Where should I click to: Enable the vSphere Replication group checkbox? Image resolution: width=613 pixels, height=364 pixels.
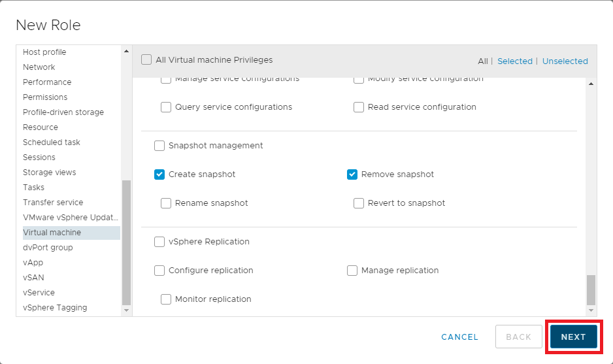click(159, 242)
